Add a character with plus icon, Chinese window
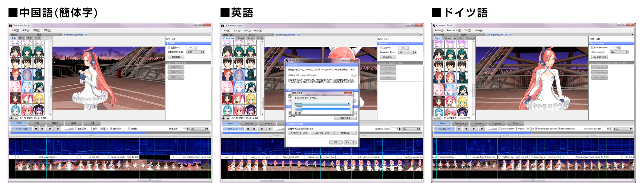The width and height of the screenshot is (644, 183). pyautogui.click(x=12, y=118)
